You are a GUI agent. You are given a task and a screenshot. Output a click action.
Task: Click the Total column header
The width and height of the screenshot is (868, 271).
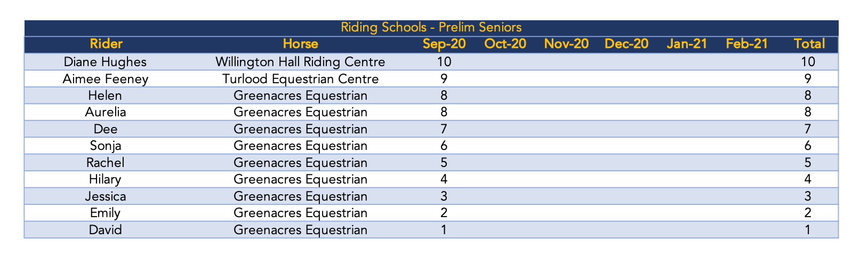[x=808, y=44]
